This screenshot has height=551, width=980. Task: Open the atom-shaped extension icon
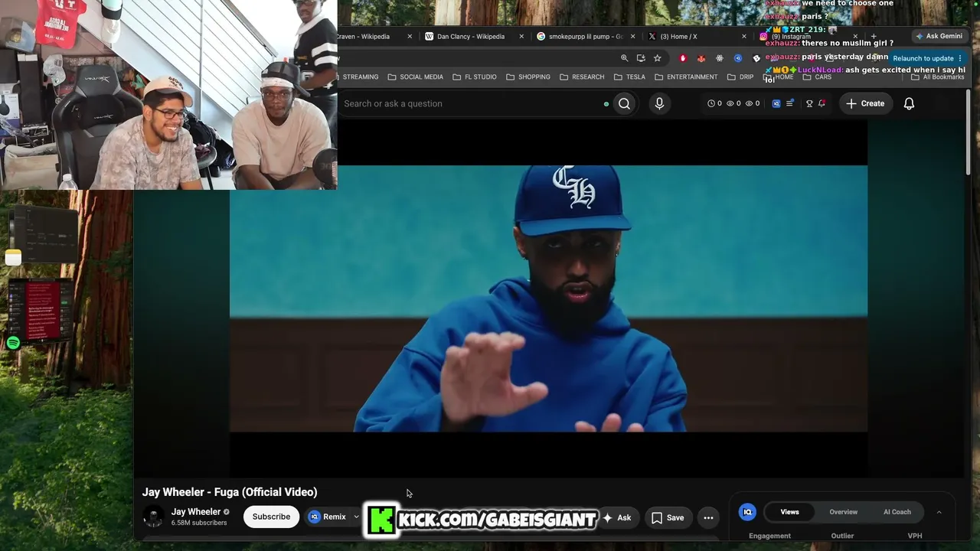[720, 58]
